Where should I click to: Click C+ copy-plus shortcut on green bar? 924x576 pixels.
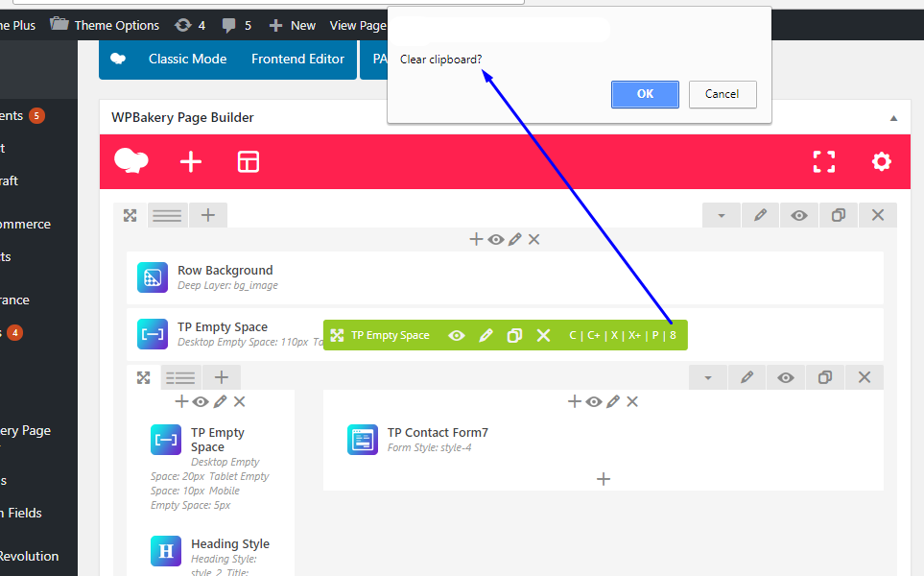(x=593, y=335)
